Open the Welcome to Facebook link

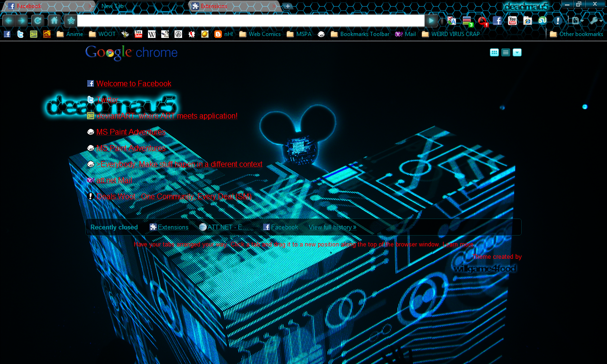click(x=134, y=83)
